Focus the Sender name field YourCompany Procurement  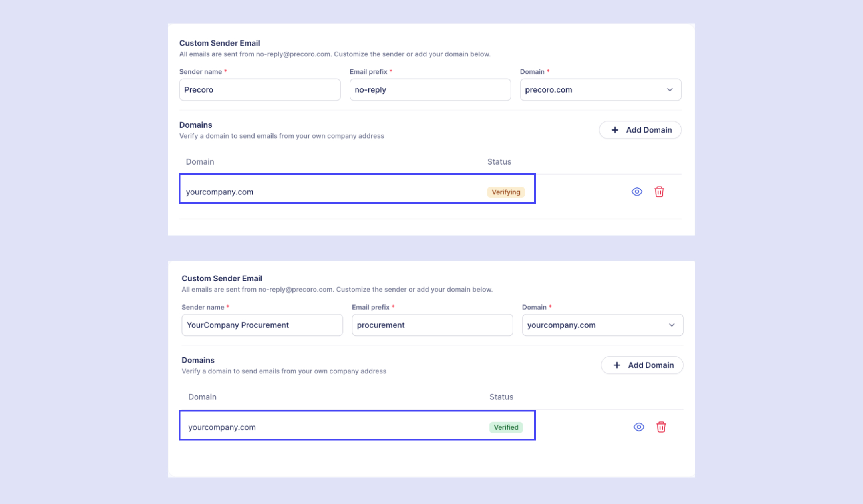(x=262, y=325)
